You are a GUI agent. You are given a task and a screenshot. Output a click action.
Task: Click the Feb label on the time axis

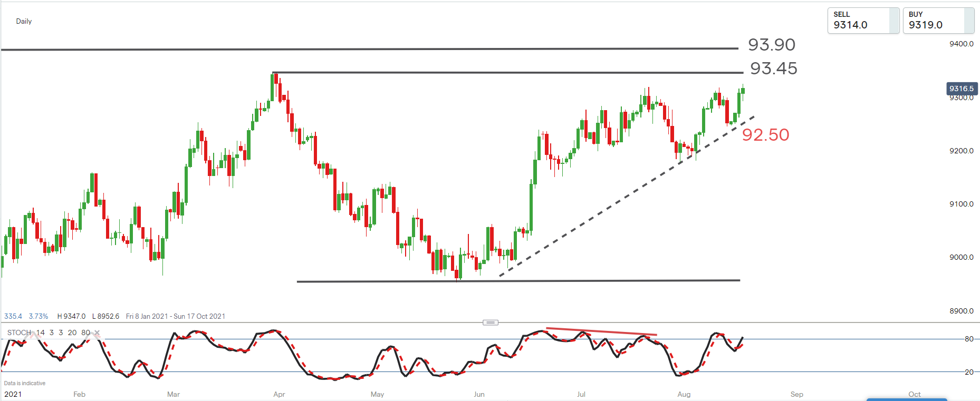79,394
